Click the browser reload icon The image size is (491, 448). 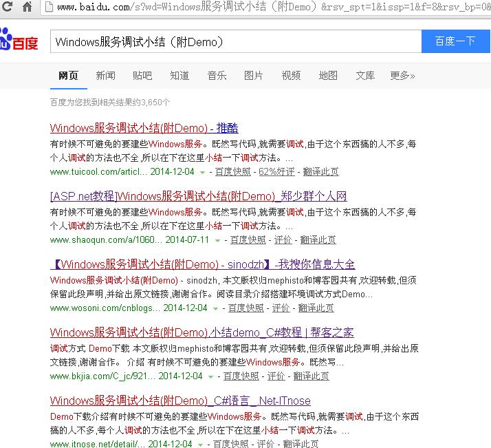(7, 6)
